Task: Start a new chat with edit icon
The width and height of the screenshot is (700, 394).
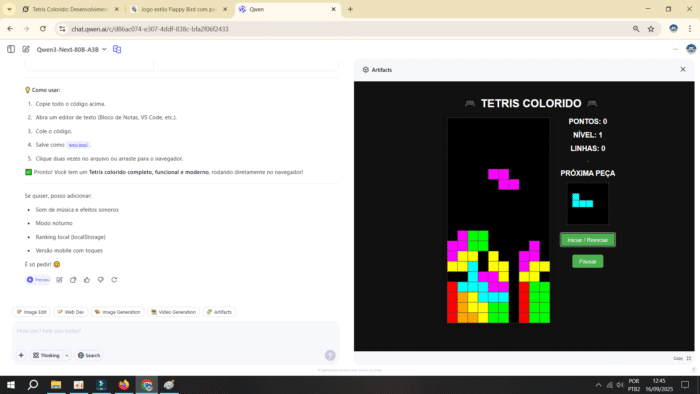Action: pyautogui.click(x=26, y=49)
